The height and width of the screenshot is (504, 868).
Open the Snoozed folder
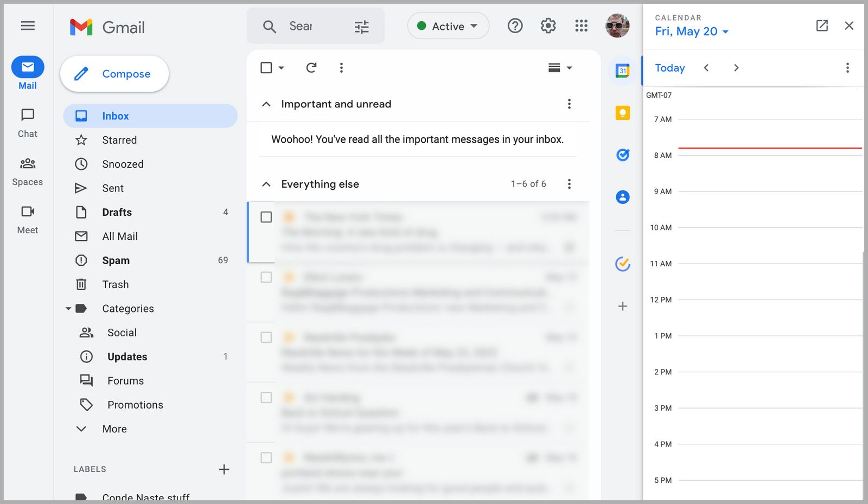[150, 164]
